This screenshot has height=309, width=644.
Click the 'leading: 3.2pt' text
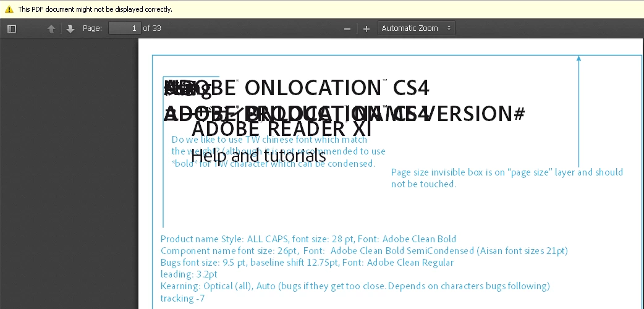(x=189, y=274)
